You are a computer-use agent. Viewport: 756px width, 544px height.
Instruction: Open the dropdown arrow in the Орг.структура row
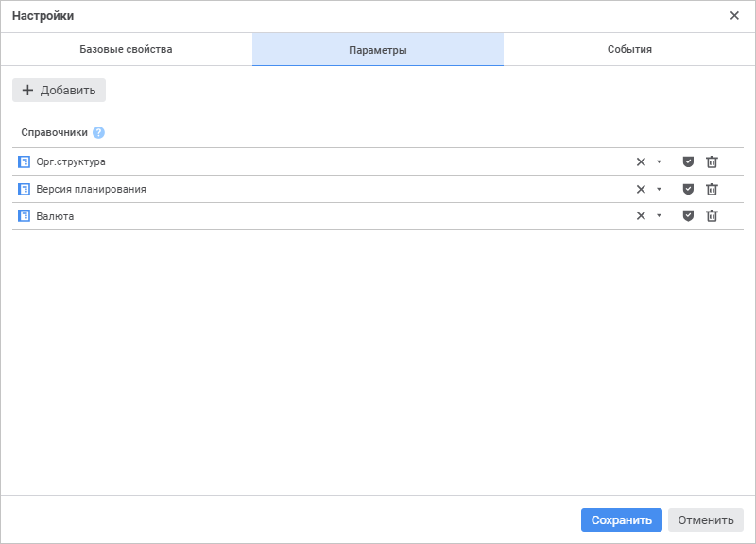click(x=659, y=161)
